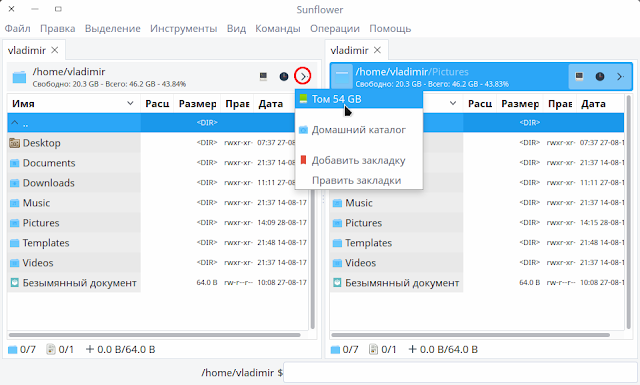
Task: Select Том 54 GB volume entry
Action: click(359, 99)
